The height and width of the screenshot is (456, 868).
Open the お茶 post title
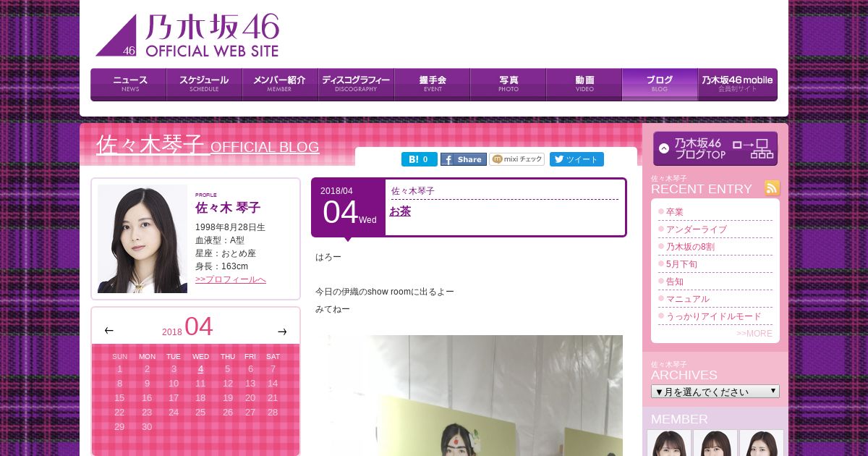coord(400,211)
